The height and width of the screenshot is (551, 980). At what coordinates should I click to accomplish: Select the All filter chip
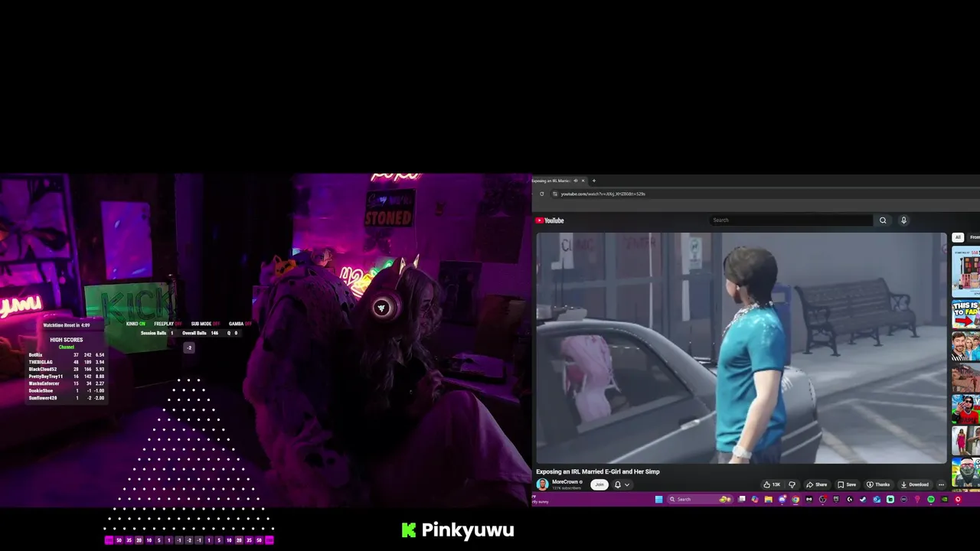pyautogui.click(x=957, y=237)
